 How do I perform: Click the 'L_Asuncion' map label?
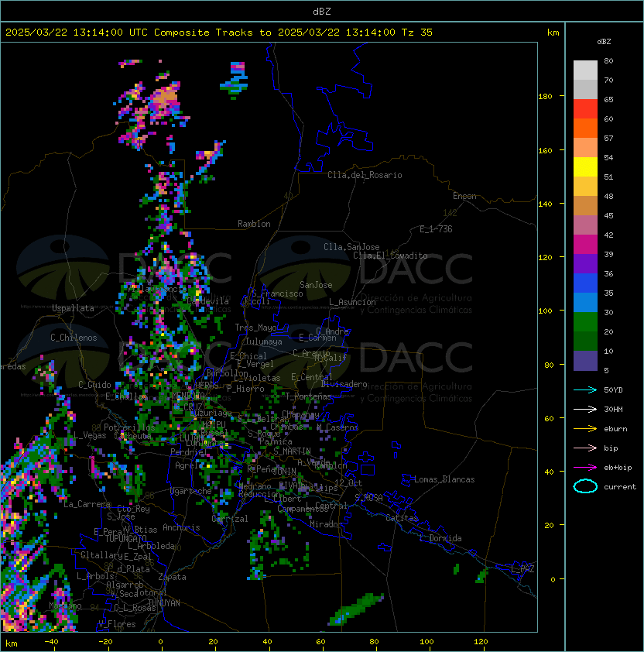[x=352, y=302]
